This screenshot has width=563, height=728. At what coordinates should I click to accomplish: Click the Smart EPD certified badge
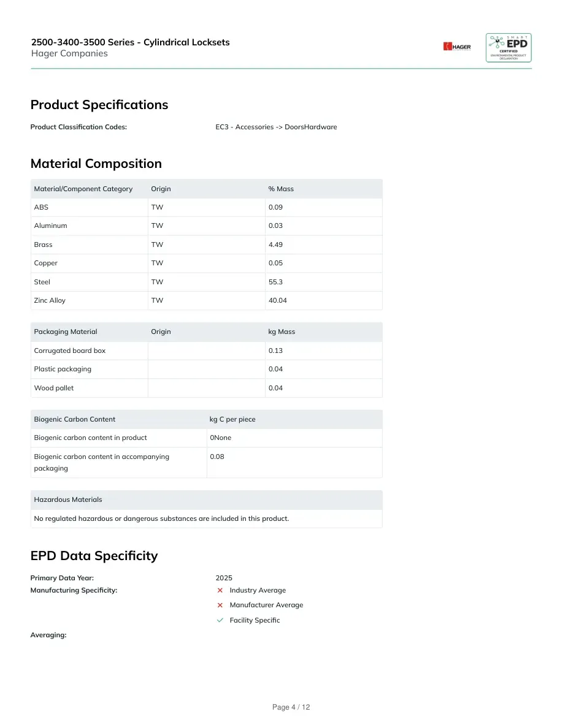point(508,47)
